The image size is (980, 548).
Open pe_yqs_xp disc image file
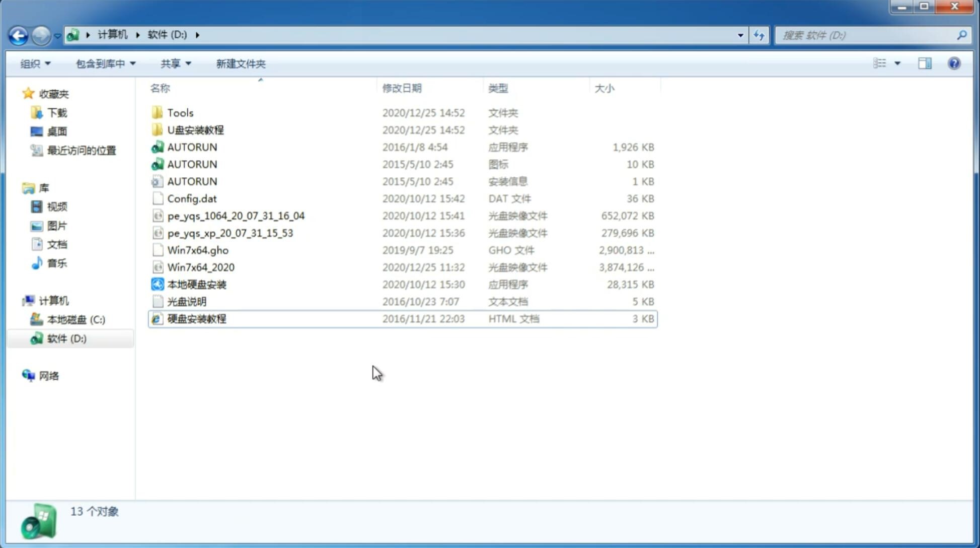click(x=230, y=232)
